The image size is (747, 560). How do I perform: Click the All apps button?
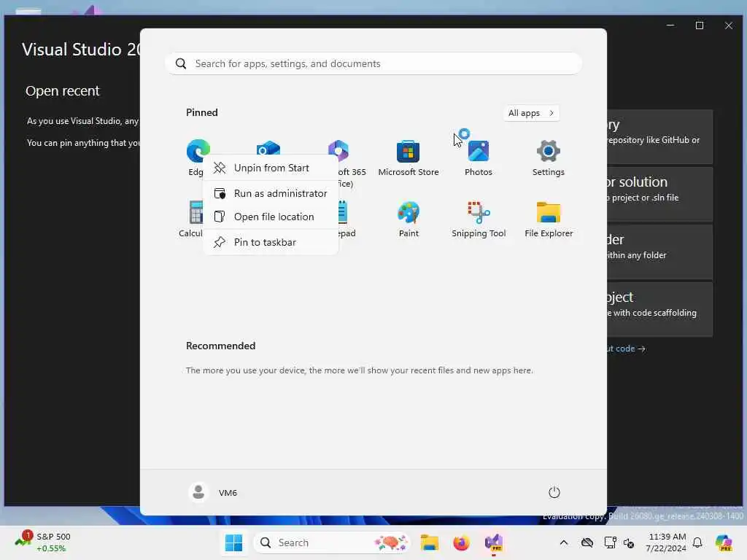[531, 113]
